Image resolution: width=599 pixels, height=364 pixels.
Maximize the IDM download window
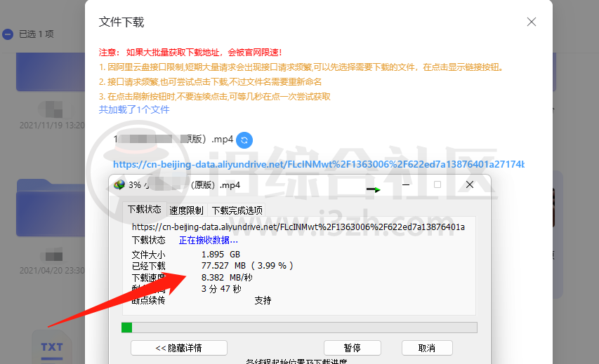(437, 184)
